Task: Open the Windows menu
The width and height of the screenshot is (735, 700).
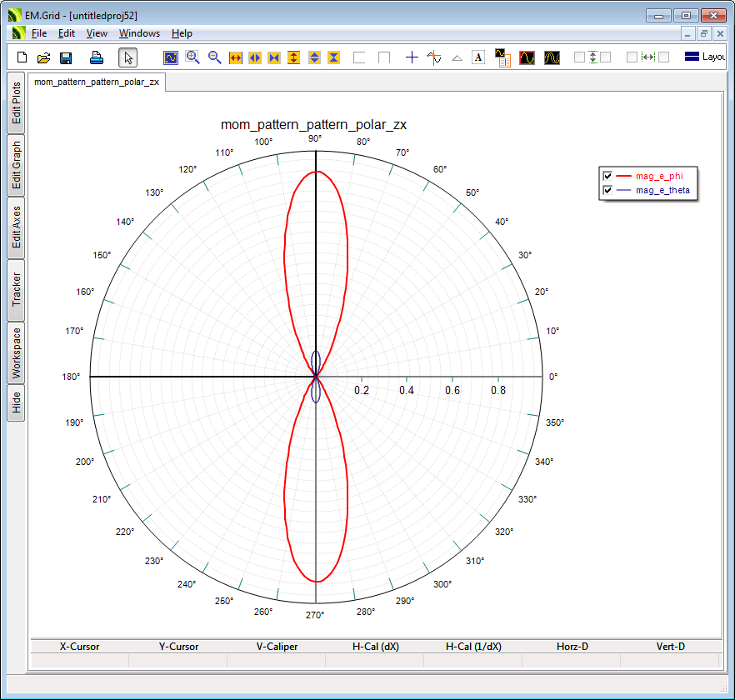Action: pyautogui.click(x=139, y=33)
